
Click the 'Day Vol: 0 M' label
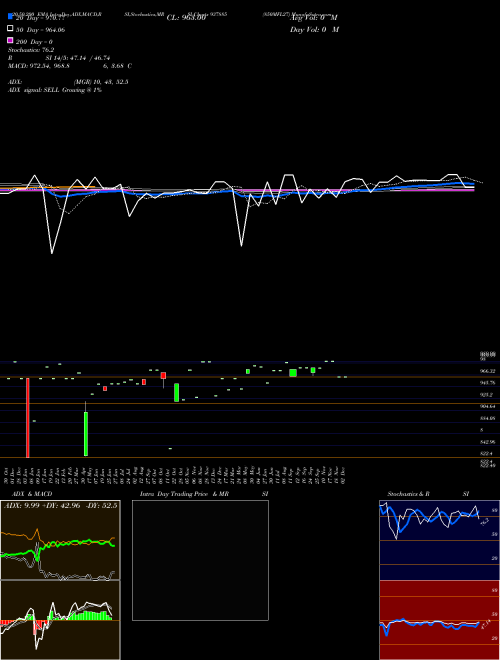(314, 29)
